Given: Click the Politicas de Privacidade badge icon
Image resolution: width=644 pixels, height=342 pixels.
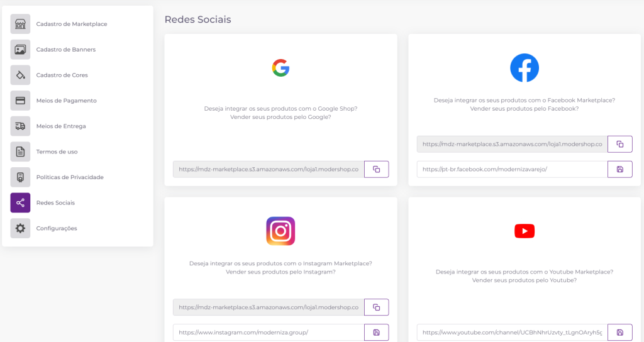Looking at the screenshot, I should pyautogui.click(x=20, y=177).
